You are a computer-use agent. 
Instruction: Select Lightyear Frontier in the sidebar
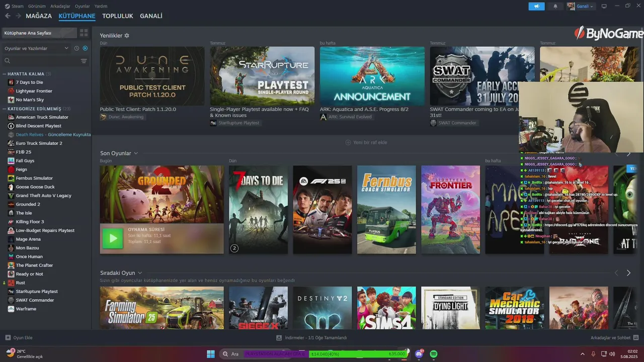(34, 91)
